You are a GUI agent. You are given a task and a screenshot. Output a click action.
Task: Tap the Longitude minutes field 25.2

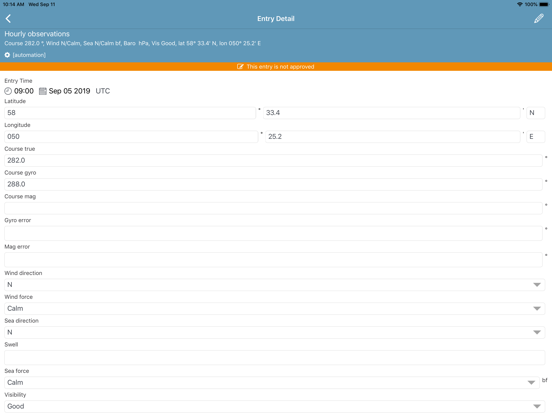click(393, 137)
